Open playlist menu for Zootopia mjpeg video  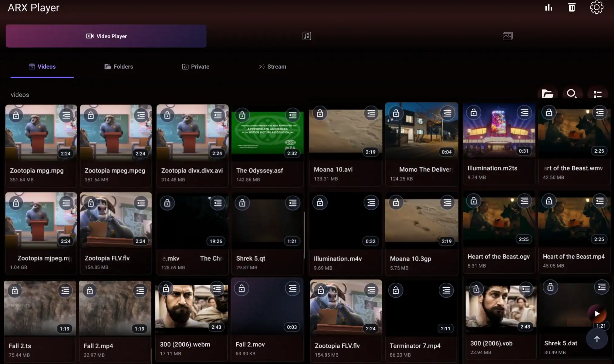(x=66, y=203)
